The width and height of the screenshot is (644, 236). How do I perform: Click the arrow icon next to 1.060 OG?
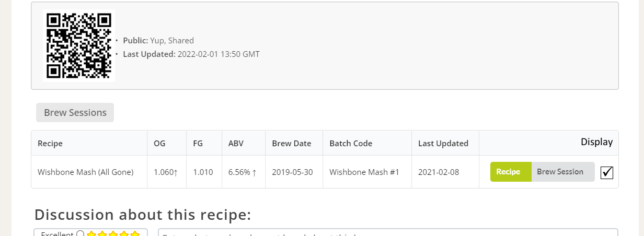(176, 172)
